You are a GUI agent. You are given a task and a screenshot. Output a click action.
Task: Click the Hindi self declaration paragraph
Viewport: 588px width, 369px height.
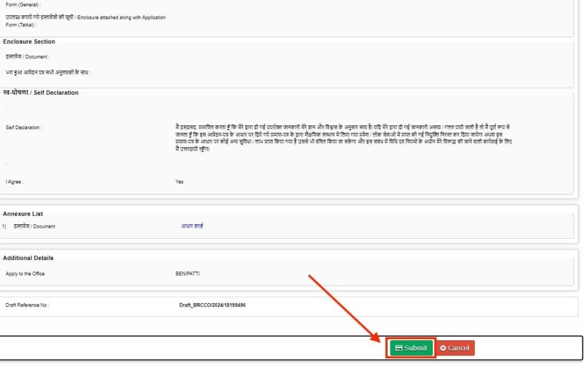tap(343, 138)
